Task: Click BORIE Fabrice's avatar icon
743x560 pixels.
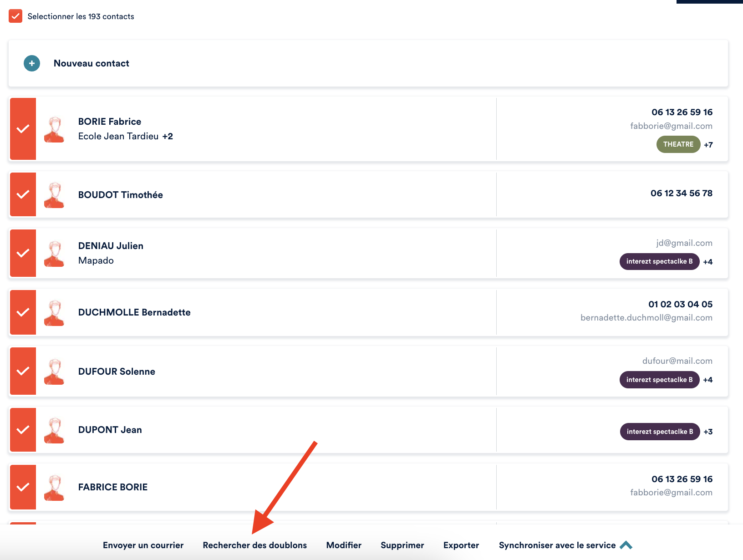Action: [54, 129]
